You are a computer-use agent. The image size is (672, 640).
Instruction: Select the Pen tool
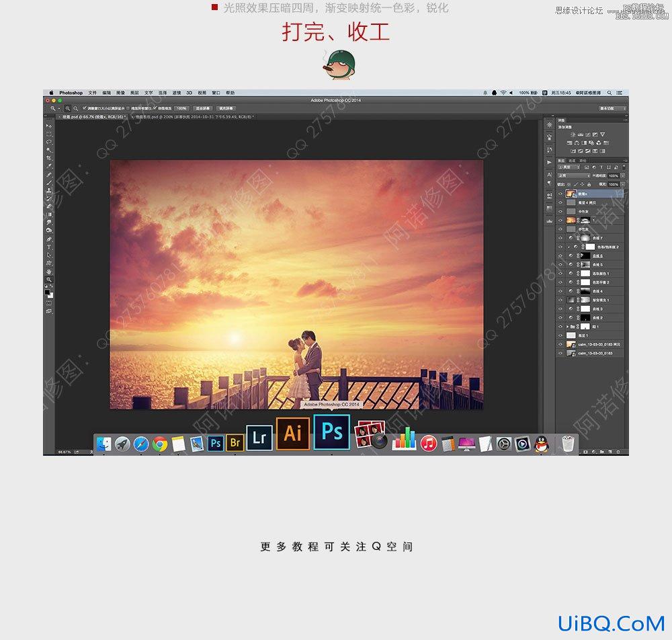click(x=49, y=239)
